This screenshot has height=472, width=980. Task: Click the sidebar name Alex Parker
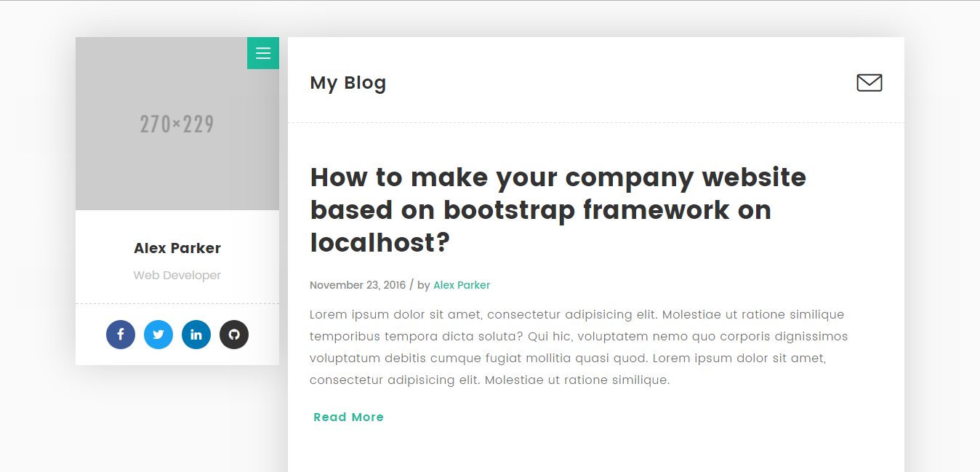177,248
